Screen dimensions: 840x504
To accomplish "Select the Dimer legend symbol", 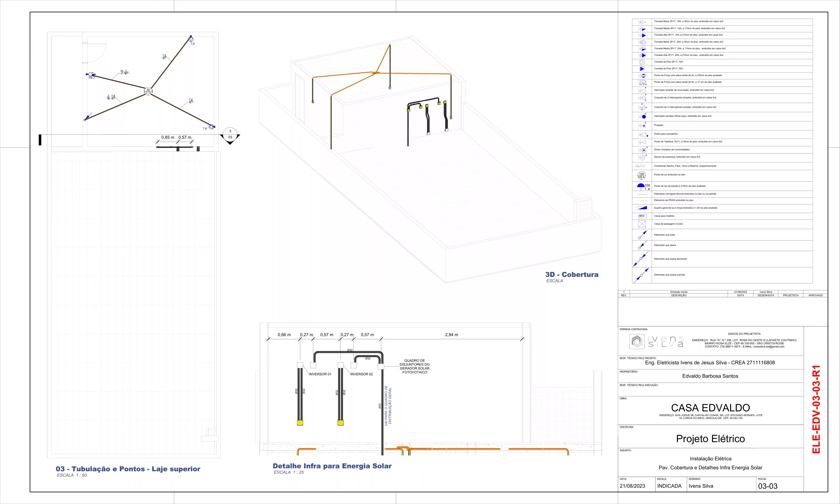I will click(643, 150).
